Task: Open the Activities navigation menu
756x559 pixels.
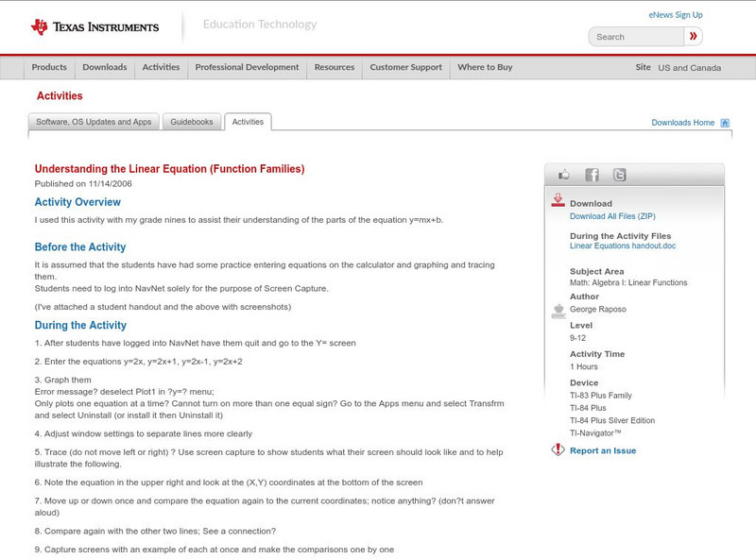Action: (x=161, y=67)
